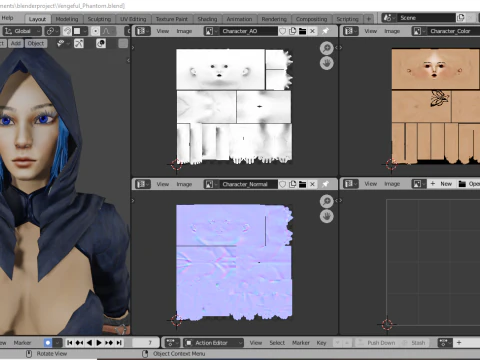Unlink the Character_AO image
The height and width of the screenshot is (360, 480).
pos(312,31)
